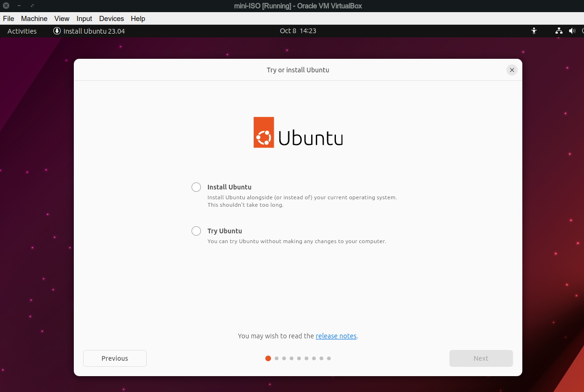Click the disabled Next button

tap(481, 358)
